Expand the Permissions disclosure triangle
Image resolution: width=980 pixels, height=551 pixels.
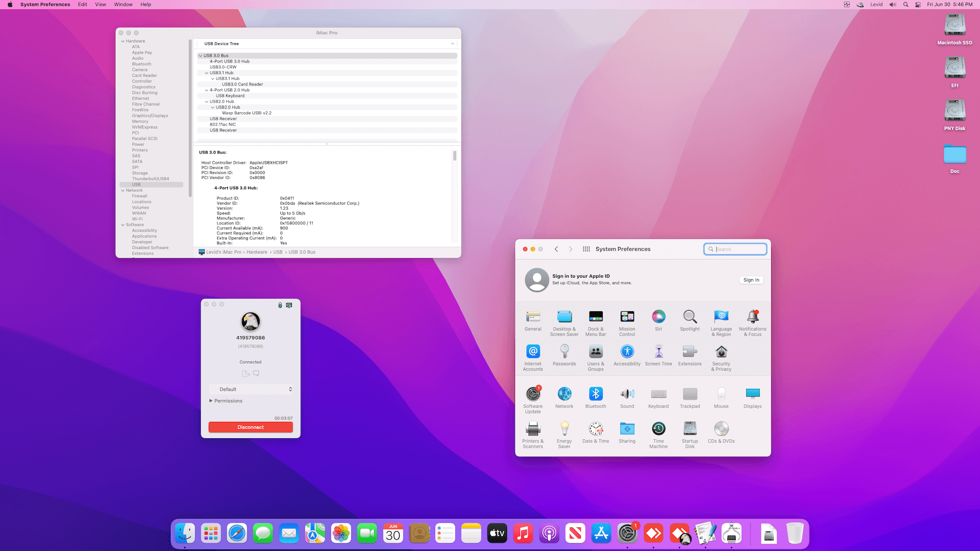211,400
